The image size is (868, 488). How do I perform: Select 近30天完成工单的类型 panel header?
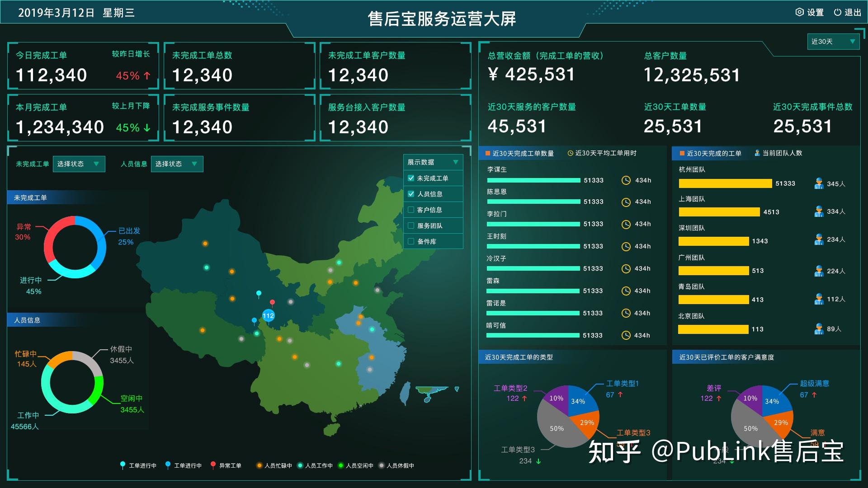click(519, 357)
